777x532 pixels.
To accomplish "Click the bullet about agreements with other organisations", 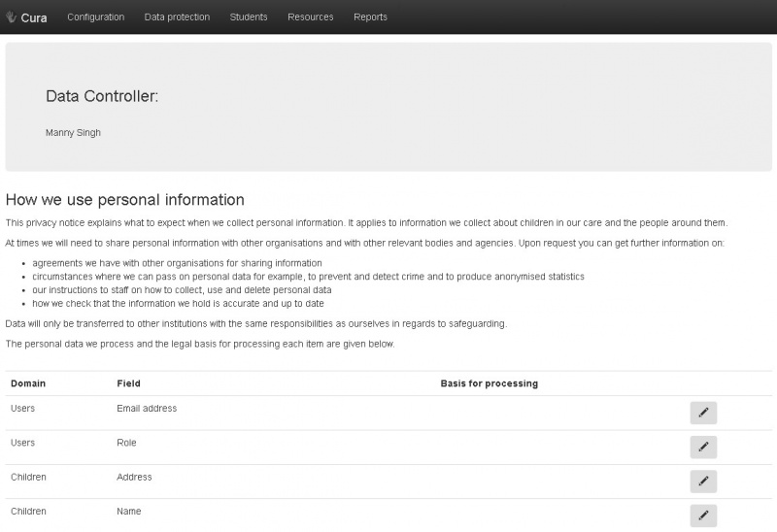I will tap(177, 263).
